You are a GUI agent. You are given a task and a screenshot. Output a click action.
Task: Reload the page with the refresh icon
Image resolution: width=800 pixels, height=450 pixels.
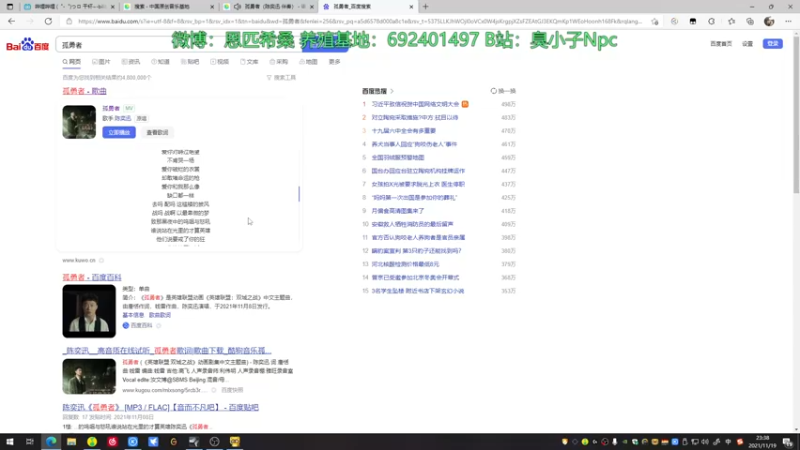click(x=48, y=21)
